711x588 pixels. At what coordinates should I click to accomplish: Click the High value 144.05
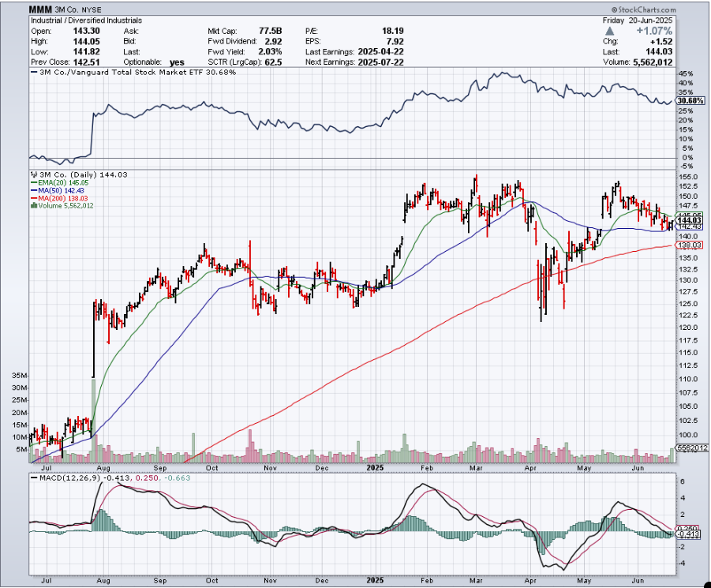[x=86, y=41]
